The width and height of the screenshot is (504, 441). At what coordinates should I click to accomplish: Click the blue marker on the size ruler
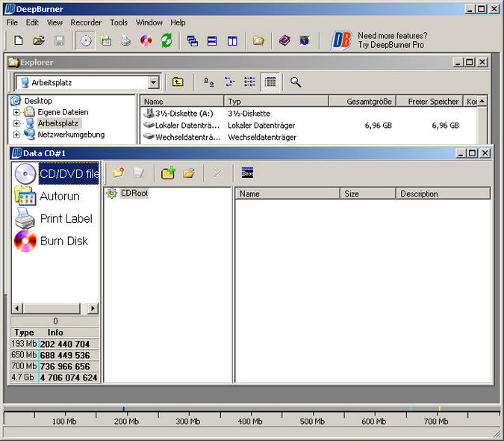[x=124, y=409]
